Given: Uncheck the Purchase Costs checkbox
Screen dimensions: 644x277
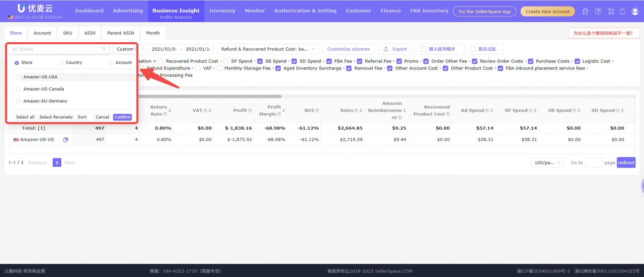Looking at the screenshot, I should tap(530, 61).
